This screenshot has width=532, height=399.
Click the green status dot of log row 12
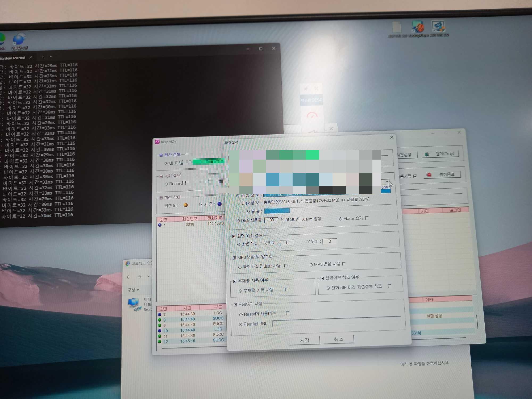(x=160, y=342)
